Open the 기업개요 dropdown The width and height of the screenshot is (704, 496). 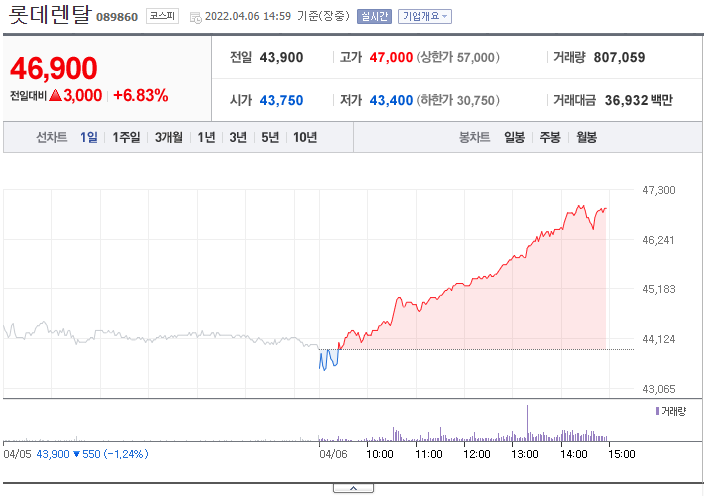[425, 17]
